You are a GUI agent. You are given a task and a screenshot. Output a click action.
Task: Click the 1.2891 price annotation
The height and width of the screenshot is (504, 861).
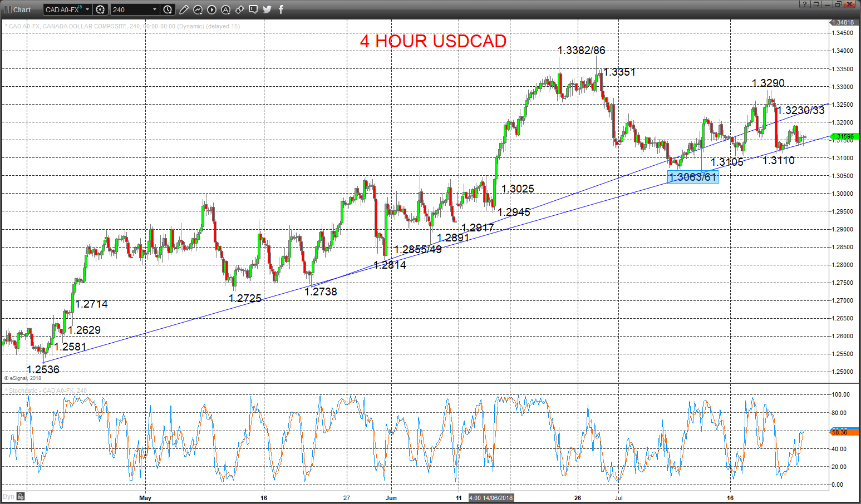[x=453, y=238]
